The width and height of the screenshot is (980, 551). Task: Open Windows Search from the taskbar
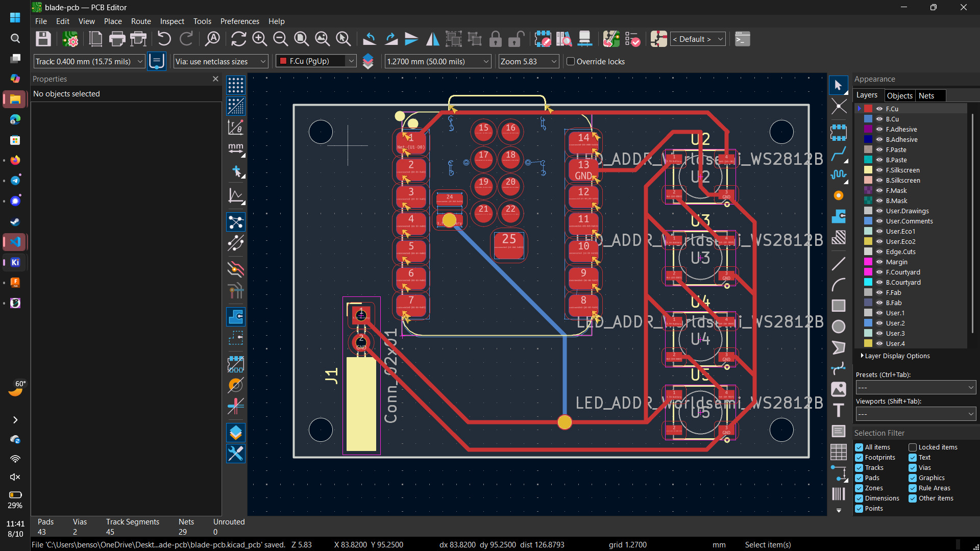click(15, 38)
